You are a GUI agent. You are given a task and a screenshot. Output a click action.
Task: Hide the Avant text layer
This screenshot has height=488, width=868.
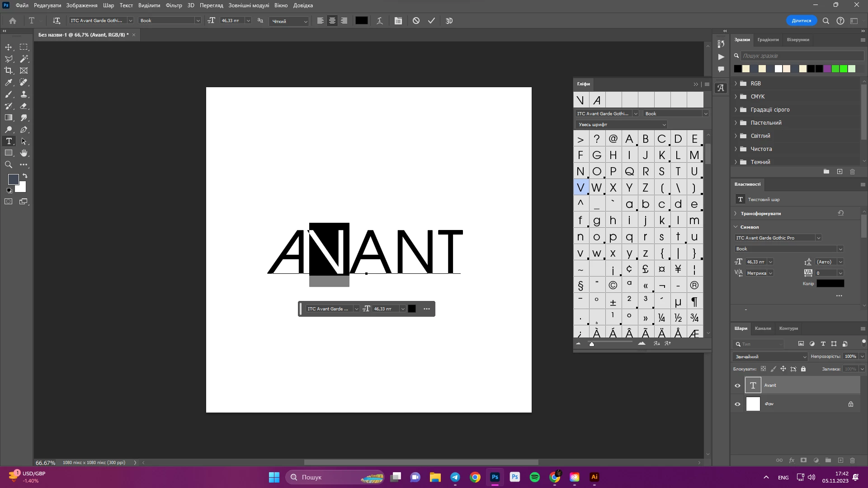click(737, 385)
